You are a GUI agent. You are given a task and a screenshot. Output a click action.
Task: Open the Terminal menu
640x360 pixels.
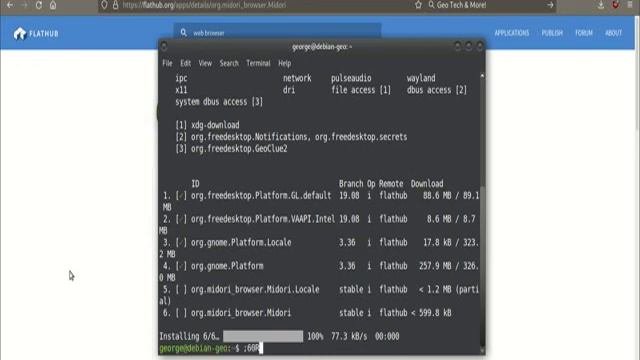pos(258,63)
